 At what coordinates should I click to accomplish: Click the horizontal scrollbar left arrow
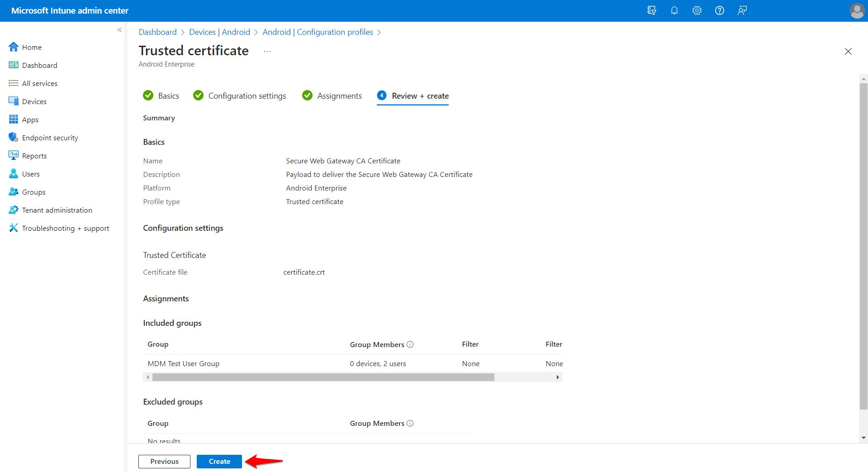pyautogui.click(x=148, y=377)
